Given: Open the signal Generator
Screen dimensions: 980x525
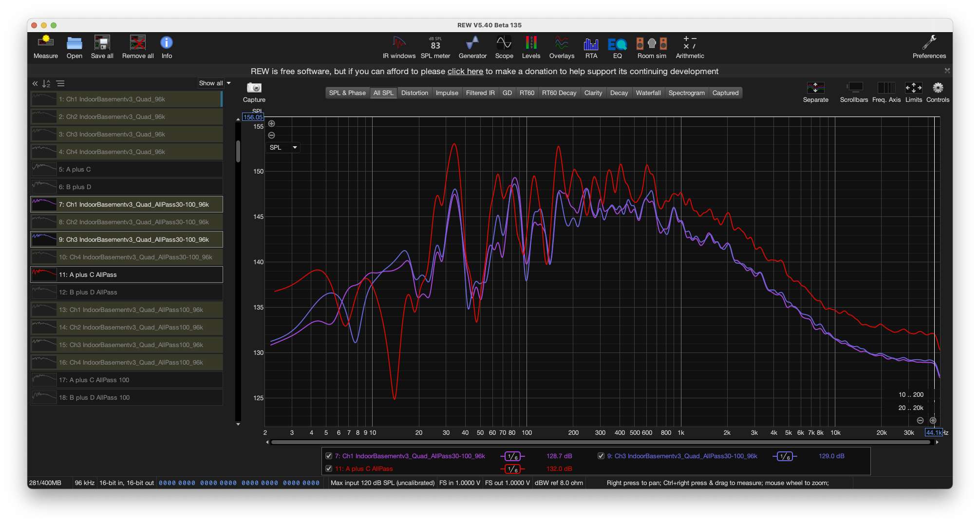Looking at the screenshot, I should coord(472,47).
